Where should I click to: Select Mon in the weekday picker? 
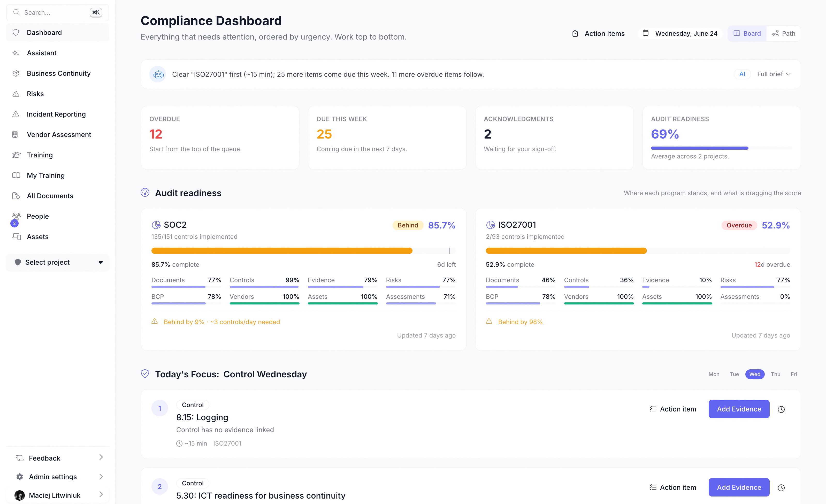click(714, 374)
